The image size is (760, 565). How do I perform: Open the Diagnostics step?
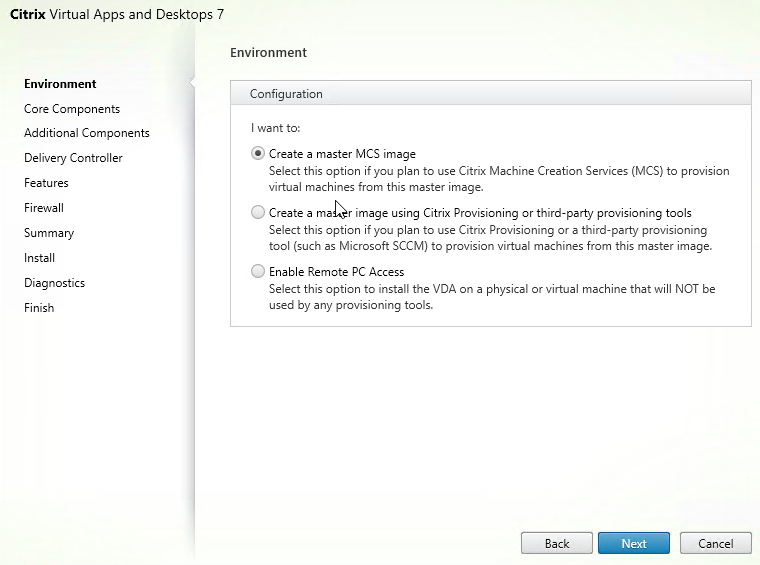(x=54, y=283)
